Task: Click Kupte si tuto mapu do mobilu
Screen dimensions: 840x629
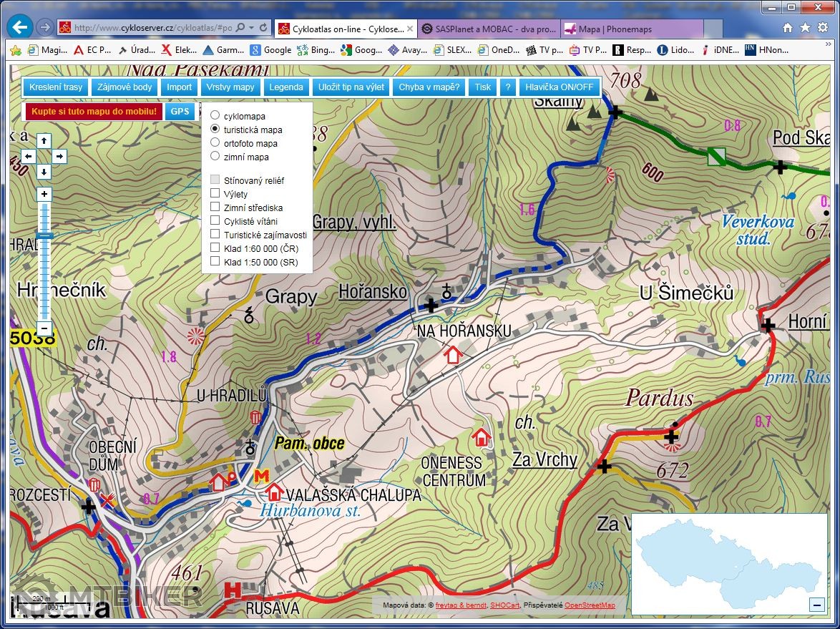Action: (94, 112)
